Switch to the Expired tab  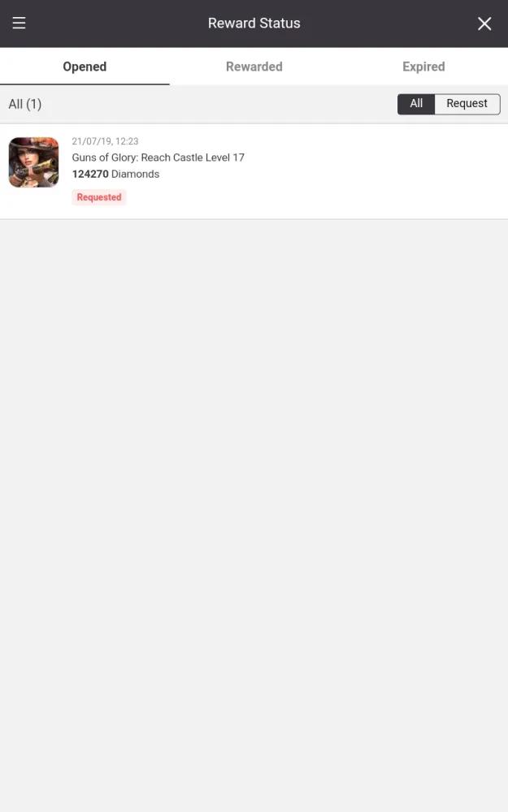[423, 67]
